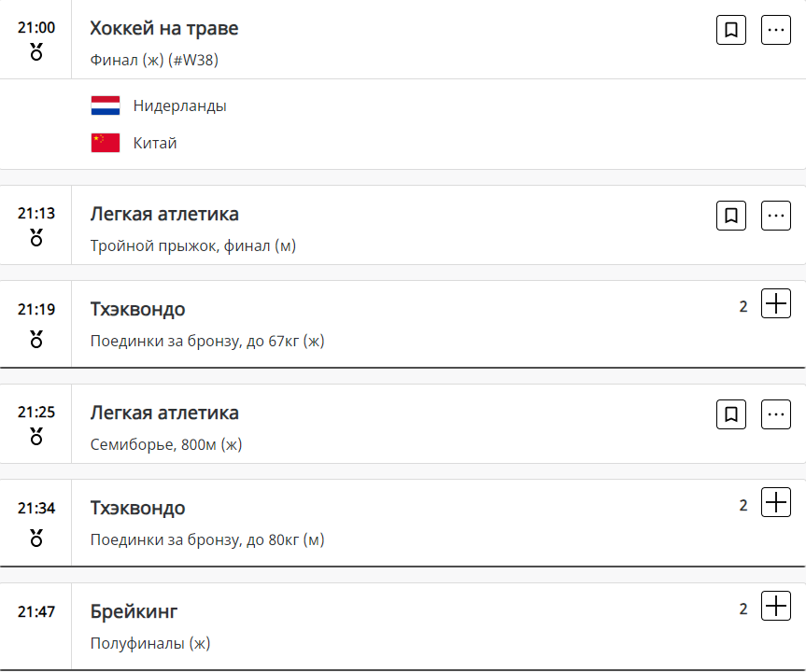The width and height of the screenshot is (806, 672).
Task: Open Легкая атлетика Тройной прыжок title
Action: [x=164, y=215]
